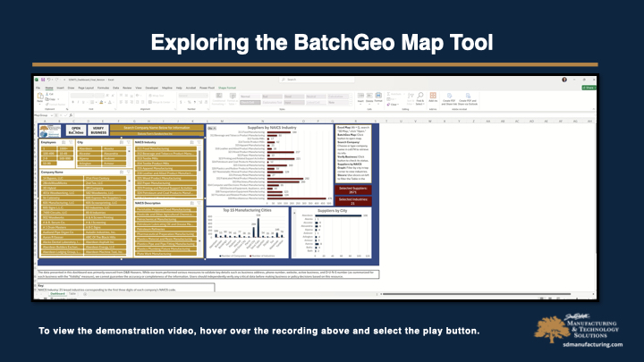644x362 pixels.
Task: Clear filter icon on Employees slicer
Action: coord(71,142)
